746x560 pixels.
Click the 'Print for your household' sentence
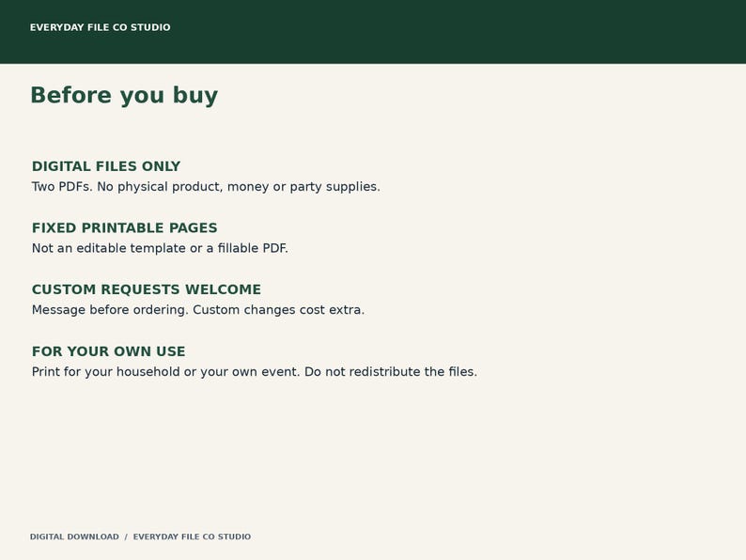point(255,371)
